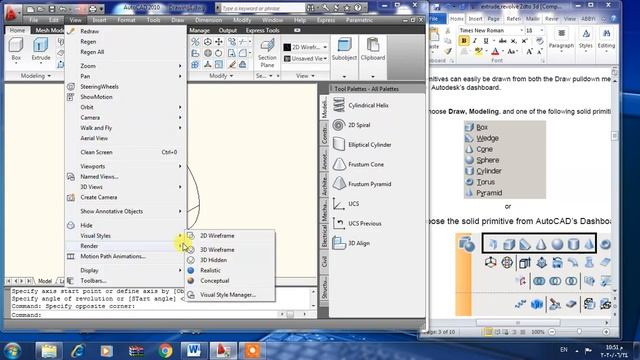This screenshot has width=640, height=360.
Task: Select 3D Wireframe visual style
Action: coord(230,249)
